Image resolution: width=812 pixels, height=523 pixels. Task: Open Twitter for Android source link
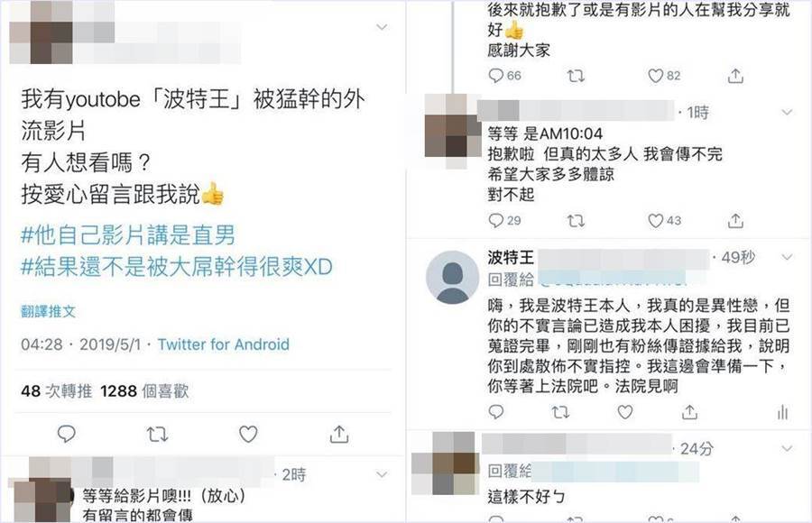coord(223,344)
